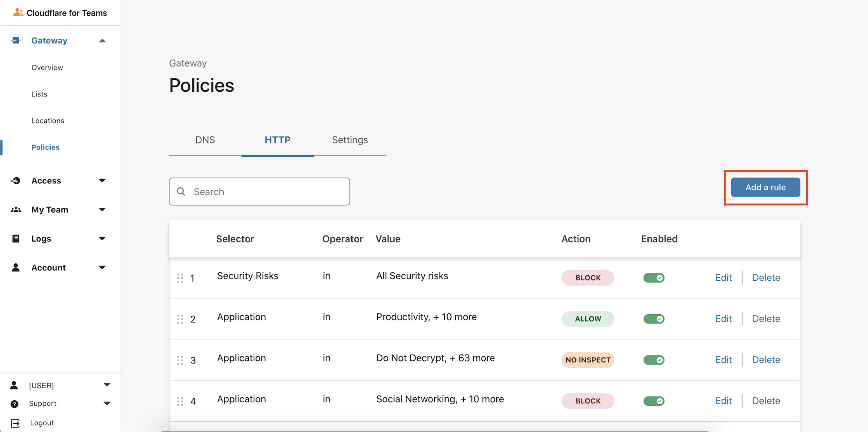Expand the Access menu arrow
The width and height of the screenshot is (868, 432).
pos(102,181)
